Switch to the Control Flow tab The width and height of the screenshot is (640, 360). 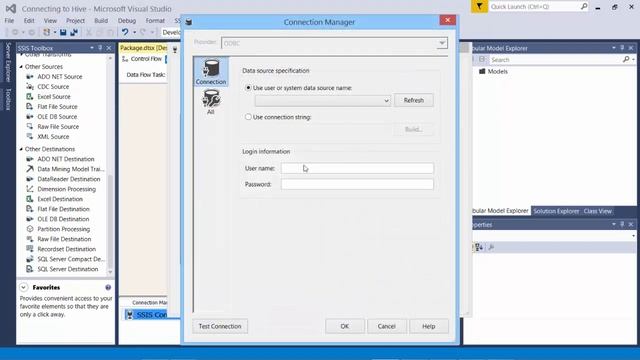[x=142, y=59]
